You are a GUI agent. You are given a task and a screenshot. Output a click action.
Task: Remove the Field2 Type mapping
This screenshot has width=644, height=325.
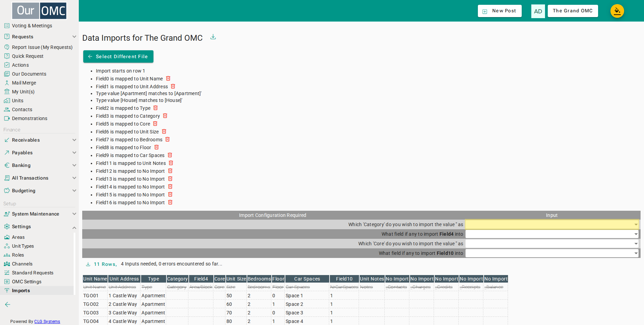pyautogui.click(x=156, y=108)
